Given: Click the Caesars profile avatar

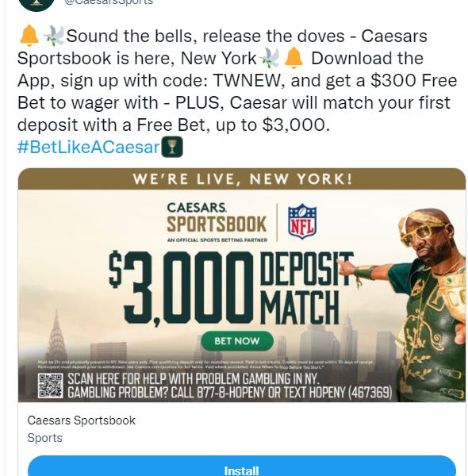Looking at the screenshot, I should [x=36, y=5].
